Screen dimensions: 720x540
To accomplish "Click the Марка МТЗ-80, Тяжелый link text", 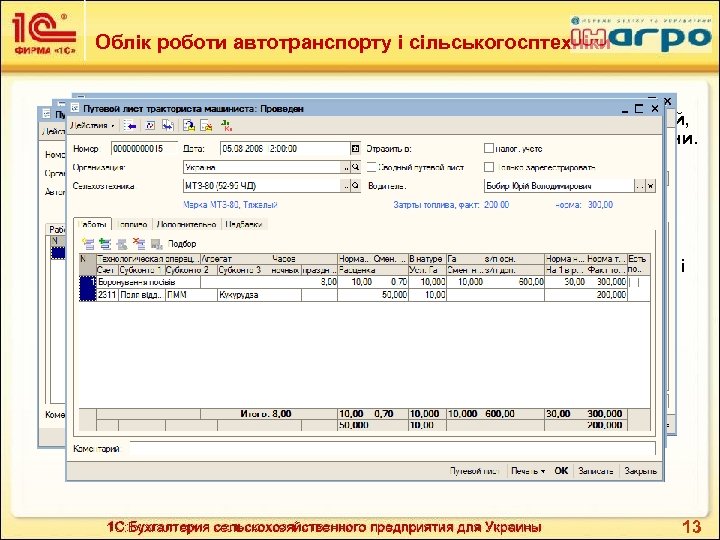I will tap(230, 205).
